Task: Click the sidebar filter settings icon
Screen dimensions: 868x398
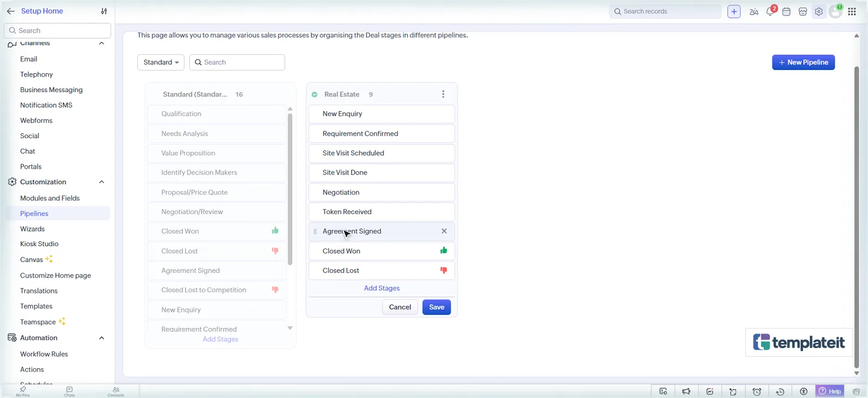Action: point(104,11)
